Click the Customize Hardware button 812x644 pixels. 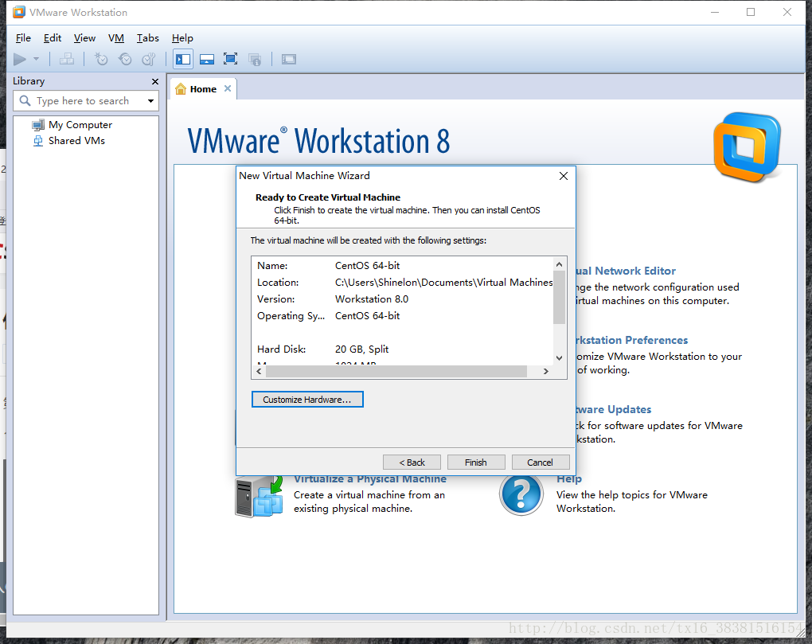click(x=307, y=400)
